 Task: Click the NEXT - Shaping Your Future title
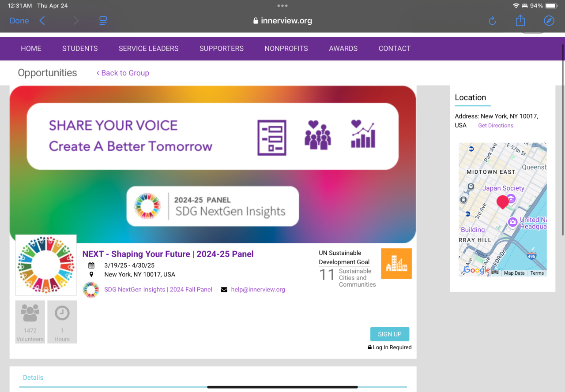tap(168, 254)
